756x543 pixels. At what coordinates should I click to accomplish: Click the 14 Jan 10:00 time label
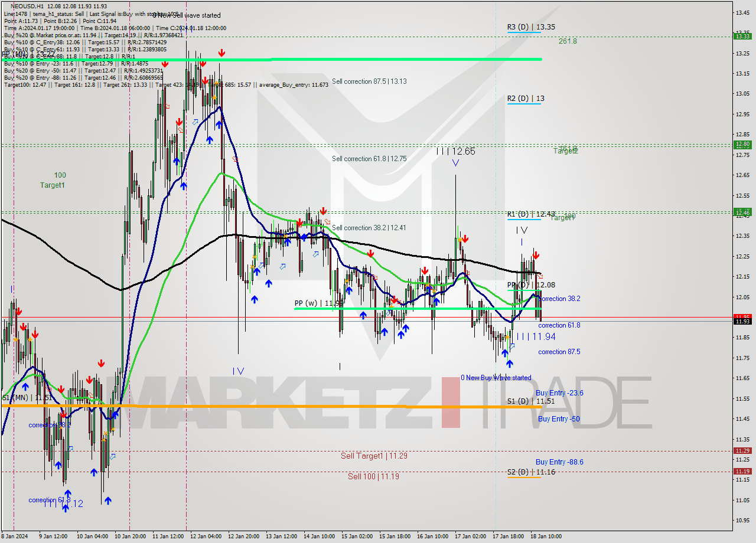320,537
